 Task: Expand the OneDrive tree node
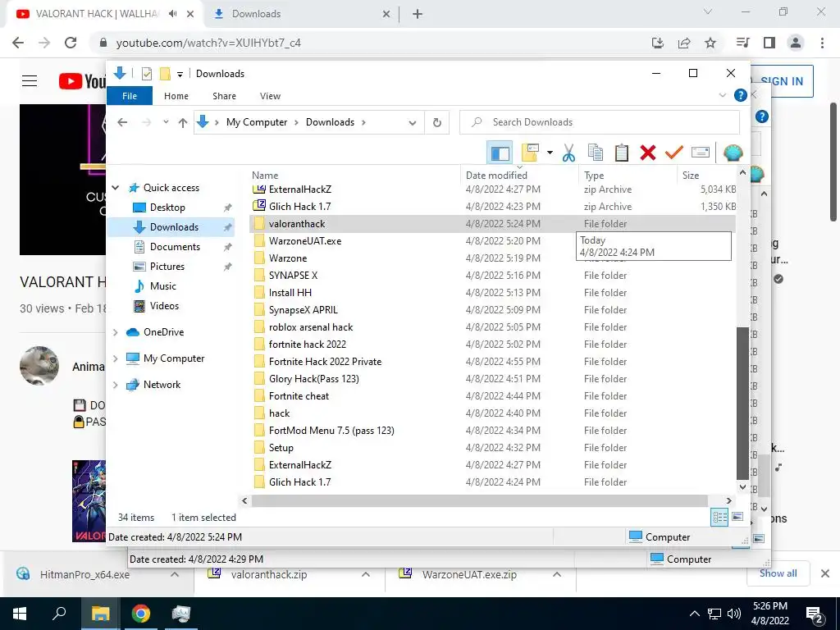pyautogui.click(x=116, y=332)
